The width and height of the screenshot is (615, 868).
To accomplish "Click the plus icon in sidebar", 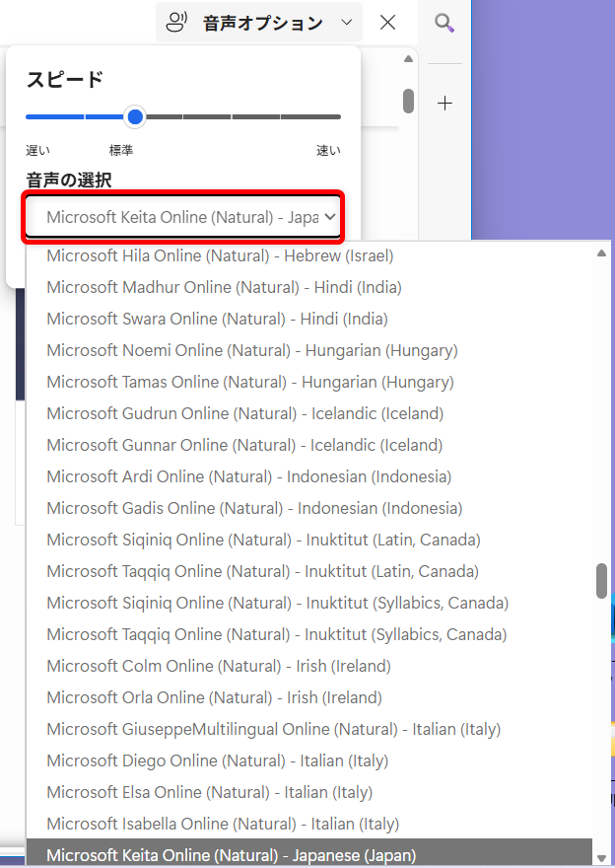I will click(444, 103).
